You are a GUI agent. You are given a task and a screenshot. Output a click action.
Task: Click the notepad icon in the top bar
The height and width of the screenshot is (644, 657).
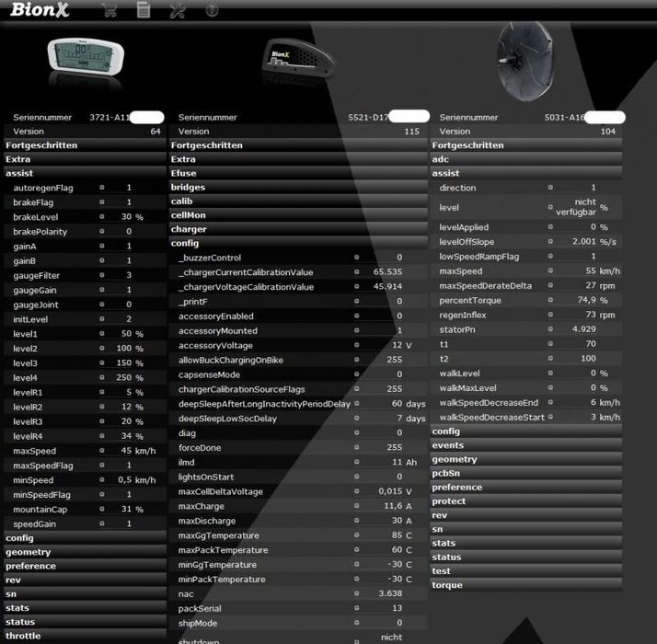[144, 10]
